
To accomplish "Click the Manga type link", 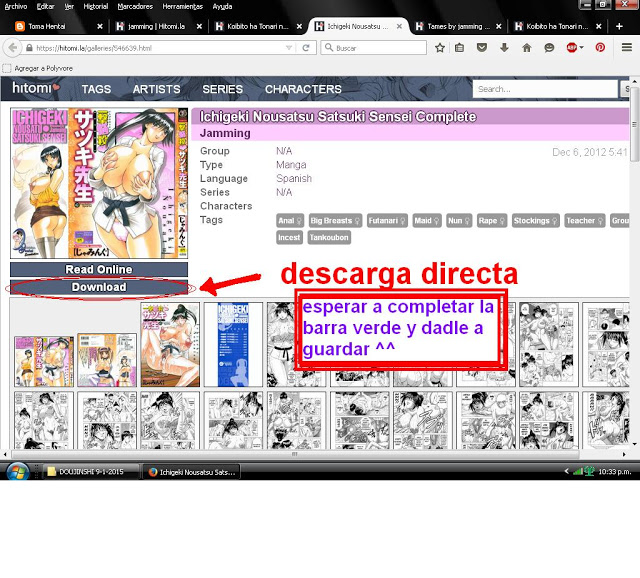I will [291, 165].
